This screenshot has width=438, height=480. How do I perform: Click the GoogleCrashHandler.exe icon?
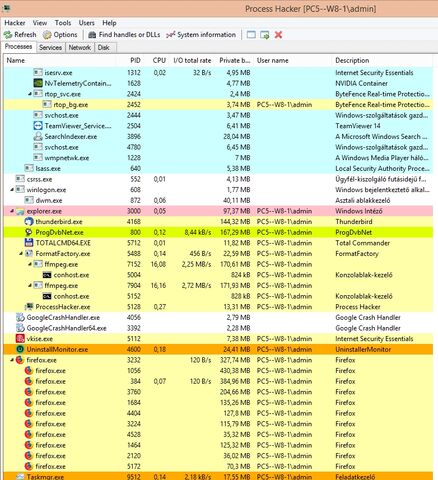20,317
